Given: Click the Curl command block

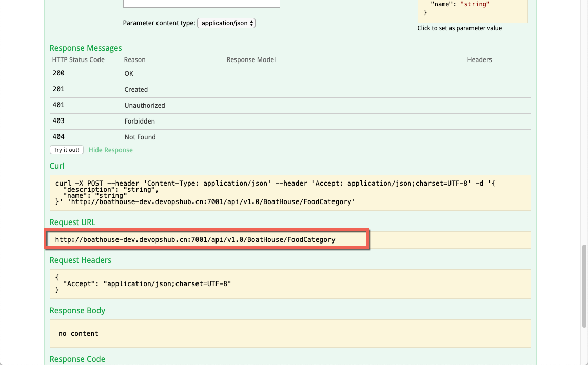Looking at the screenshot, I should tap(290, 193).
